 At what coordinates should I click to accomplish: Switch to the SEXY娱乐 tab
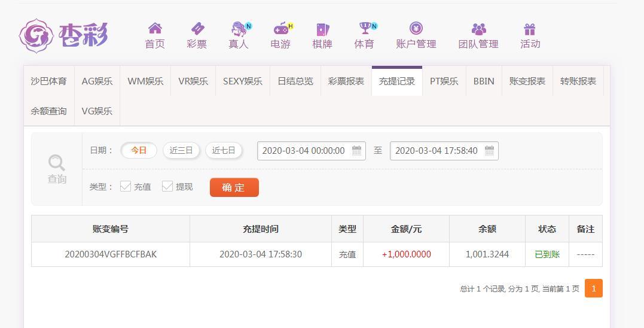(243, 81)
